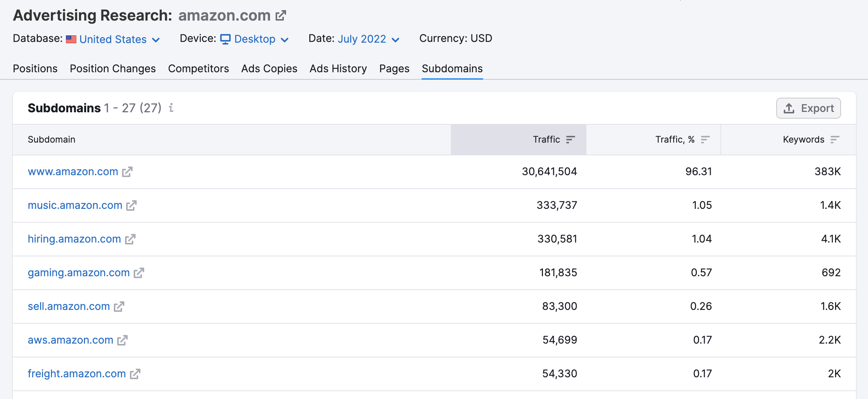Open the music.amazon.com subdomain link
Viewport: 868px width, 399px height.
pyautogui.click(x=75, y=205)
